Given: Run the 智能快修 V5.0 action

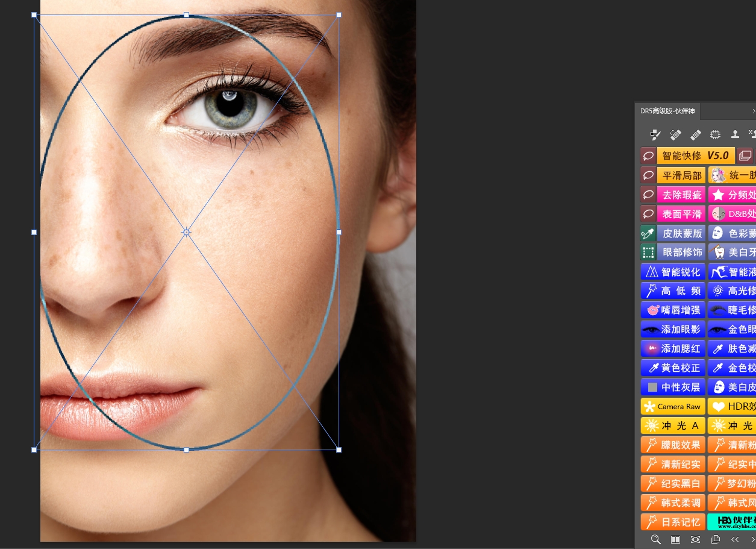Looking at the screenshot, I should tap(695, 156).
